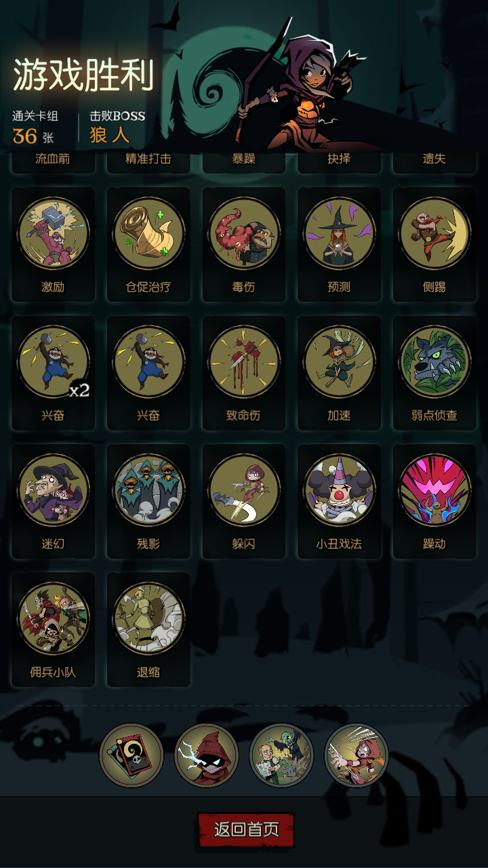488x868 pixels.
Task: Tap the 佣兵小队 mercenary squad card
Action: (53, 618)
